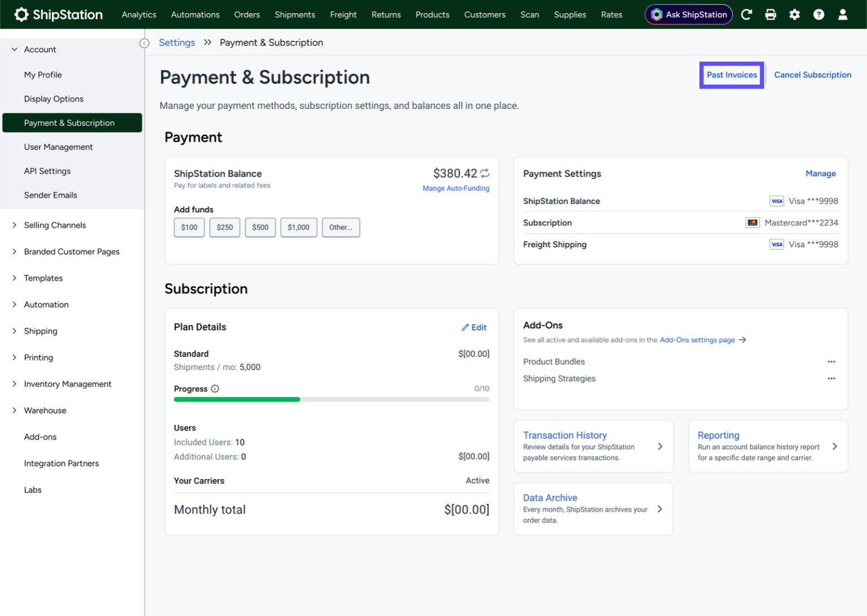Collapse the Account section
Image resolution: width=867 pixels, height=616 pixels.
click(x=15, y=50)
